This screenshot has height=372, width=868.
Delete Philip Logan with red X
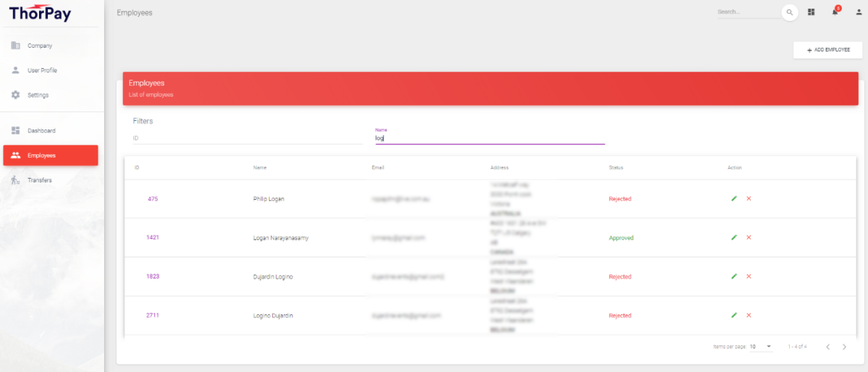tap(749, 198)
